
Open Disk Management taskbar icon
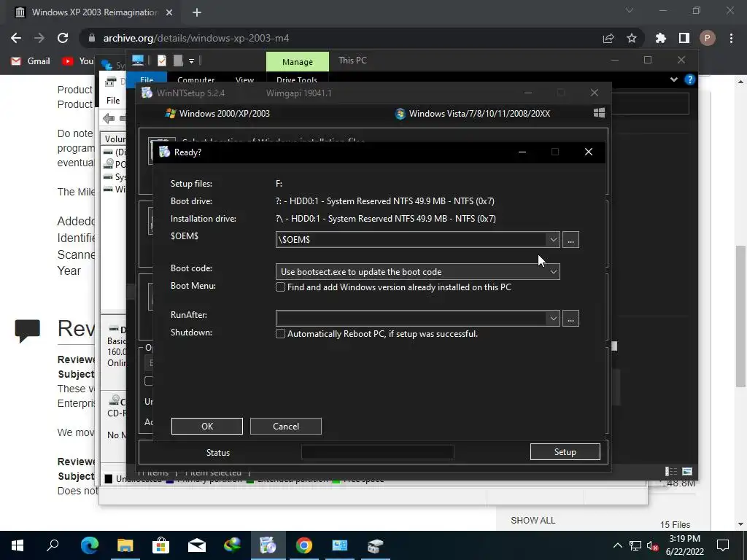[x=376, y=545]
